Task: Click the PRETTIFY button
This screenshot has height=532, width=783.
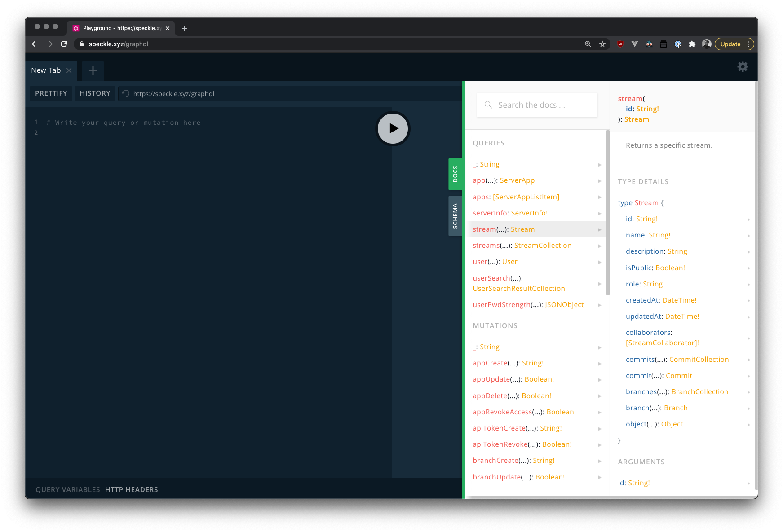Action: pos(51,93)
